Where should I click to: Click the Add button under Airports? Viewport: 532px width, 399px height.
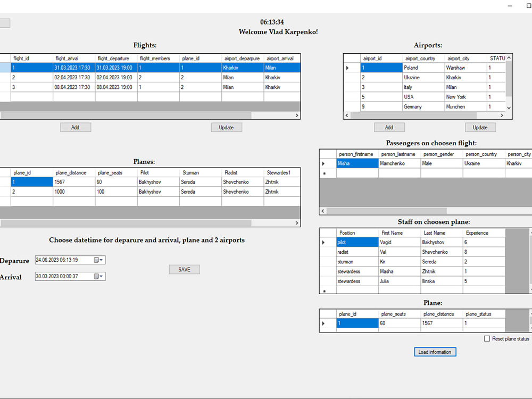(x=389, y=127)
